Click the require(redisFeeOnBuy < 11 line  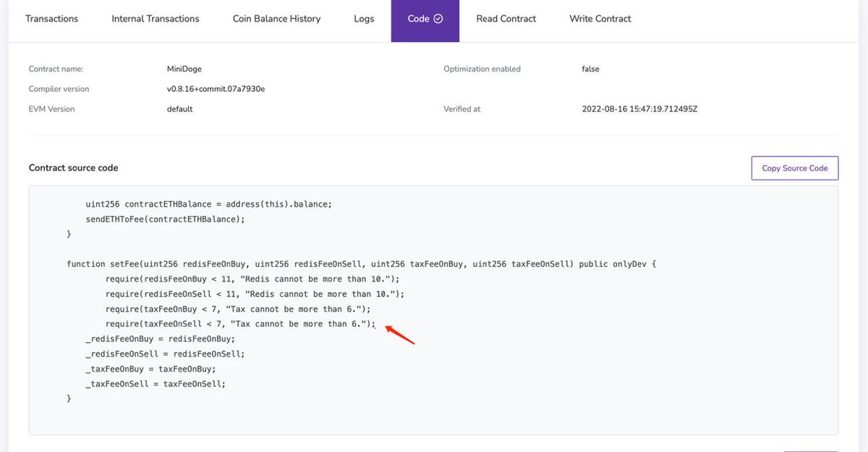pos(252,279)
